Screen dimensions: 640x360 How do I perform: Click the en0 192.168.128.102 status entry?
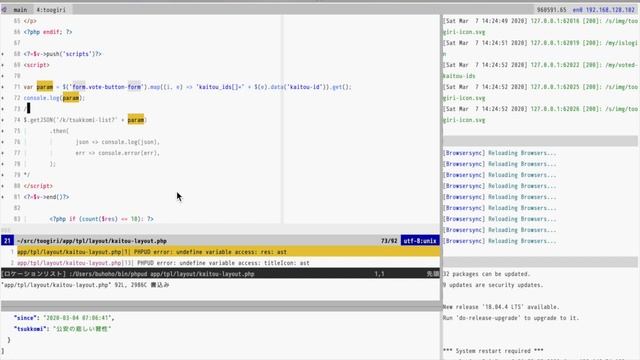tap(603, 10)
